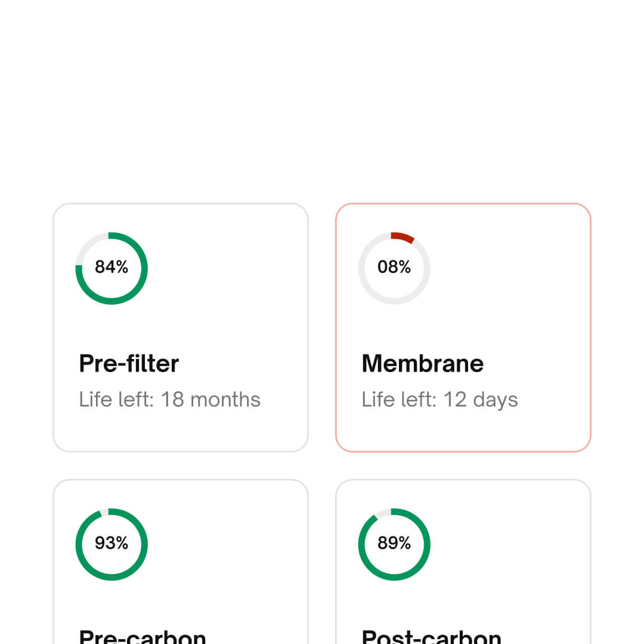Open the Post-carbon filter card
The height and width of the screenshot is (644, 644).
tap(507, 572)
